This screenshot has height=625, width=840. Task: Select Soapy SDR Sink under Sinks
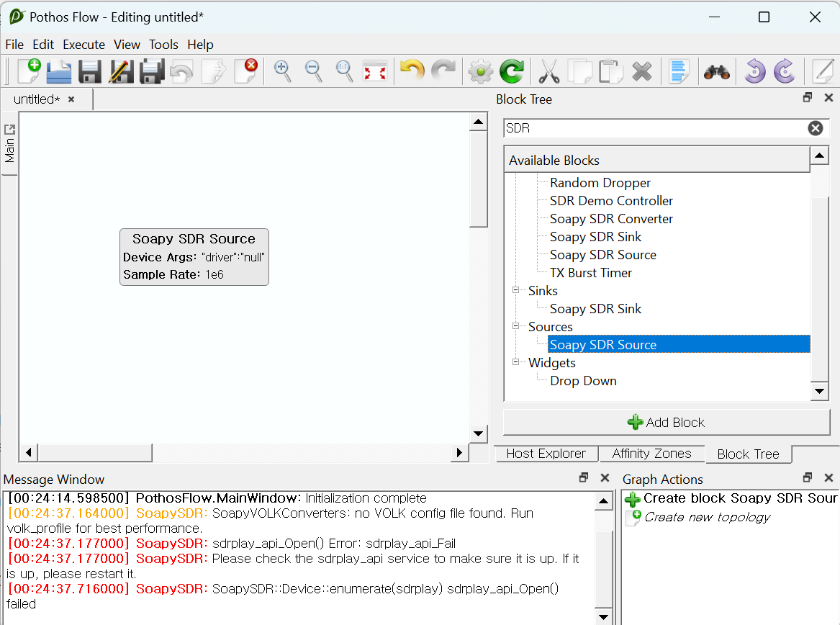[595, 309]
